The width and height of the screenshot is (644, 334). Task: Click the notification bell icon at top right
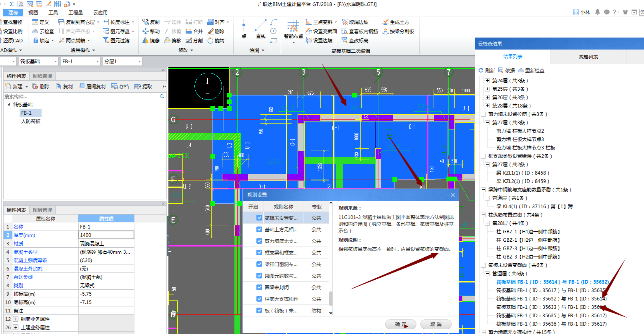pyautogui.click(x=597, y=12)
